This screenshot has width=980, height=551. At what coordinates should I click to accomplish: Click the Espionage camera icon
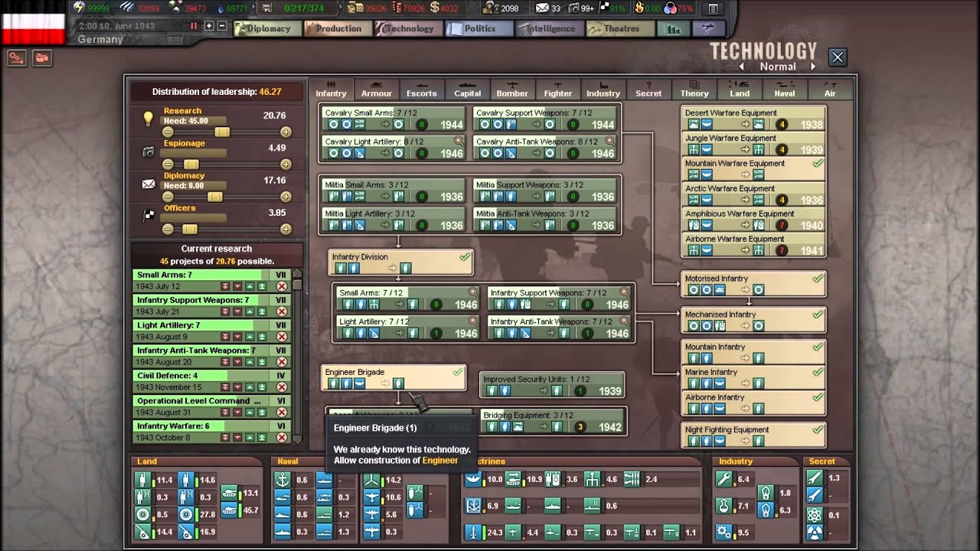coord(149,152)
